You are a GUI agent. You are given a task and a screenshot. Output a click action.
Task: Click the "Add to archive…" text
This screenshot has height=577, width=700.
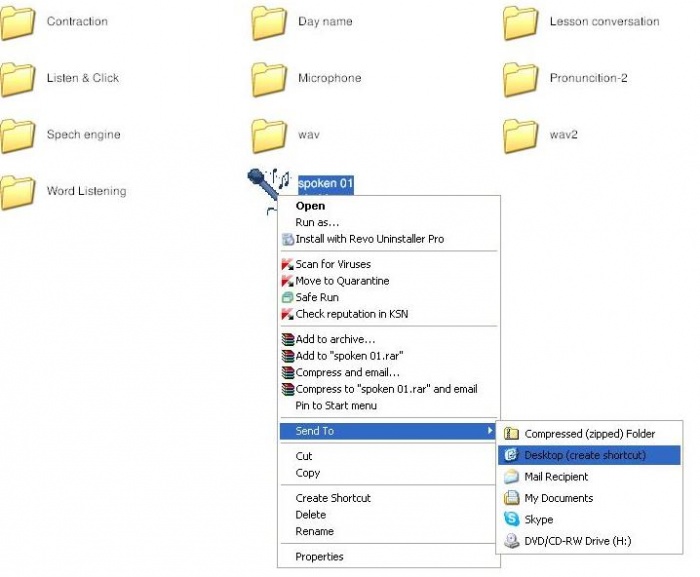tap(335, 339)
